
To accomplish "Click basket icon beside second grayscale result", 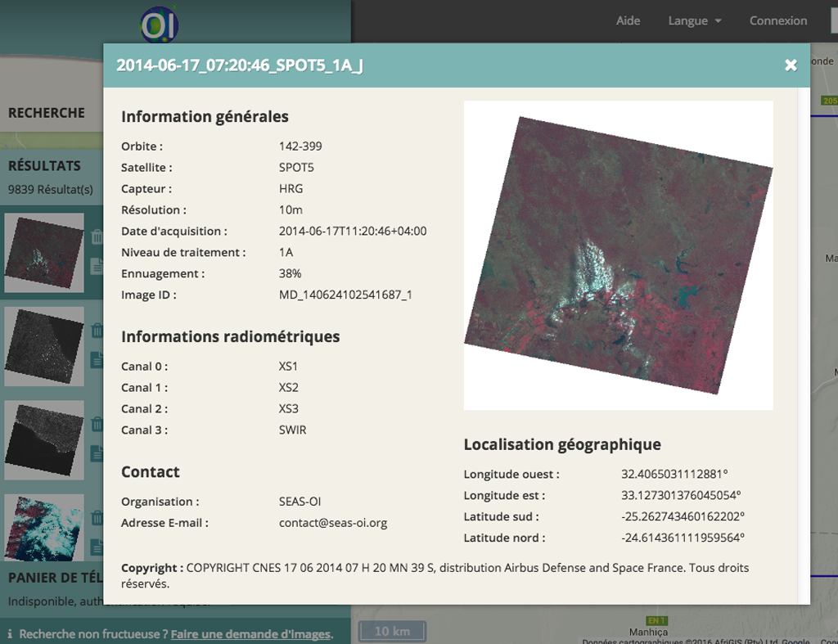I will point(96,331).
